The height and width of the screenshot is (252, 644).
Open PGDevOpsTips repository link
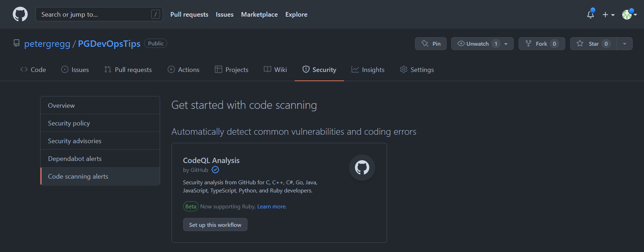click(x=109, y=44)
